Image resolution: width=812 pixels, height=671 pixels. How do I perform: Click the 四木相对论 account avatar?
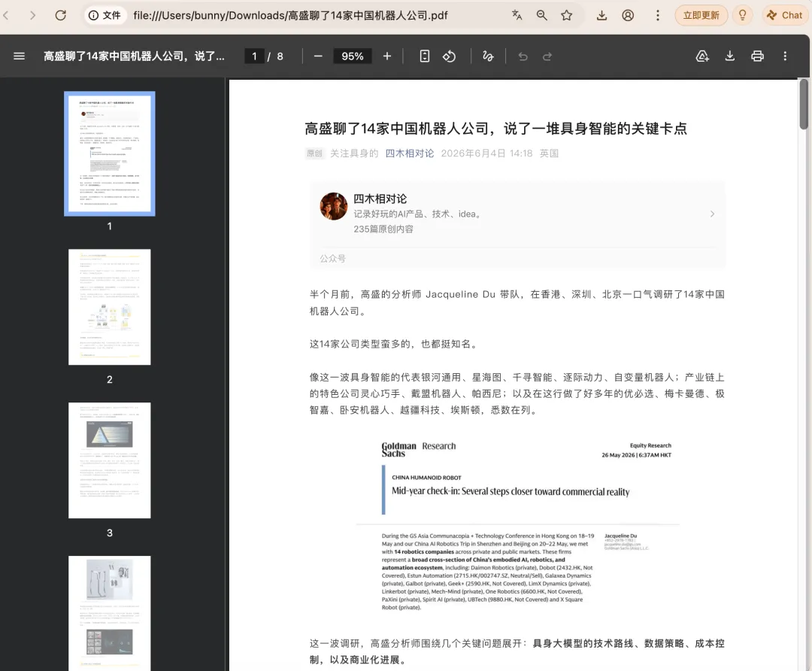tap(334, 206)
